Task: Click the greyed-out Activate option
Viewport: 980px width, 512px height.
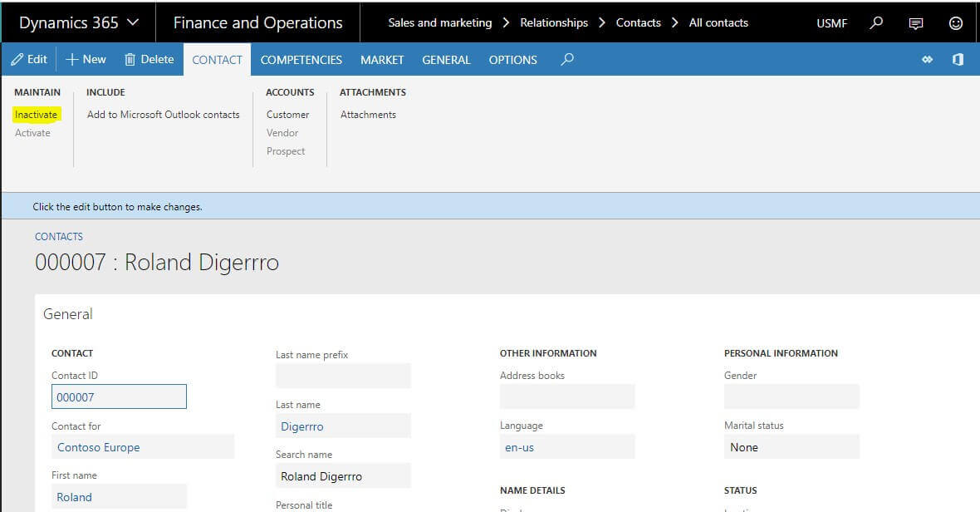Action: click(x=32, y=132)
